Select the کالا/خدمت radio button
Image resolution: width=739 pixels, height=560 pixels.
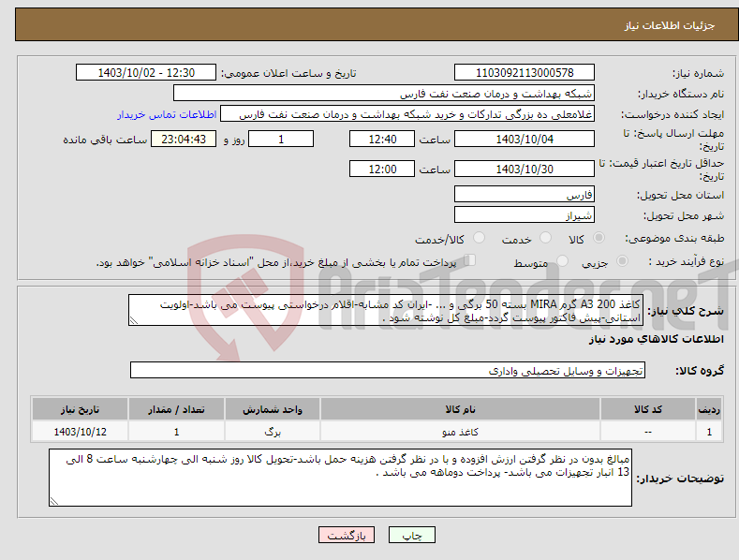(x=479, y=238)
